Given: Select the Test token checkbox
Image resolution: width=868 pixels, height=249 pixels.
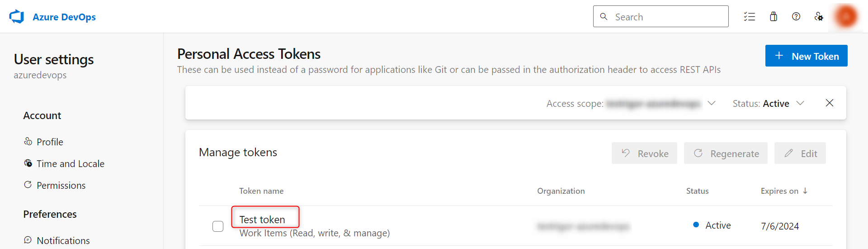Looking at the screenshot, I should 218,226.
